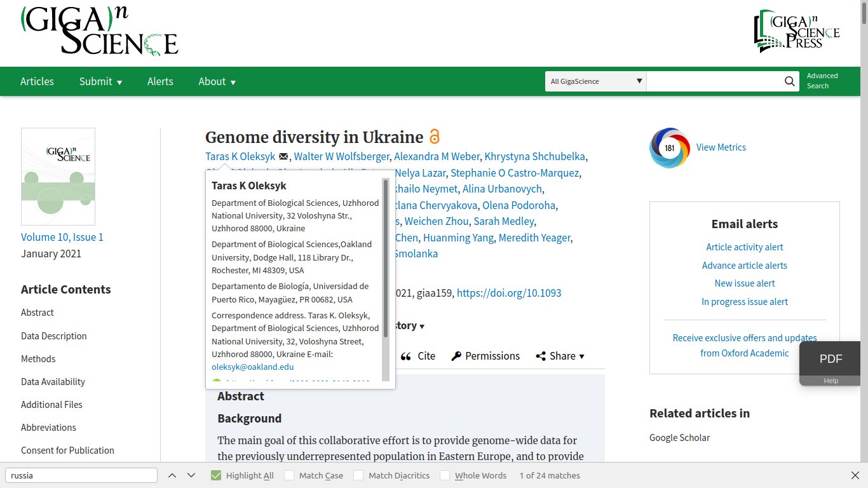Click the author Olena Podoroha
Viewport: 868px width, 488px height.
(519, 205)
